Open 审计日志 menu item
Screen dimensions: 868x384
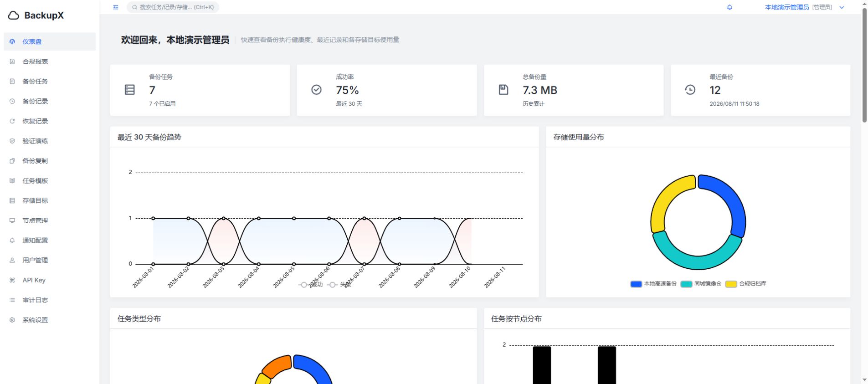(50, 300)
